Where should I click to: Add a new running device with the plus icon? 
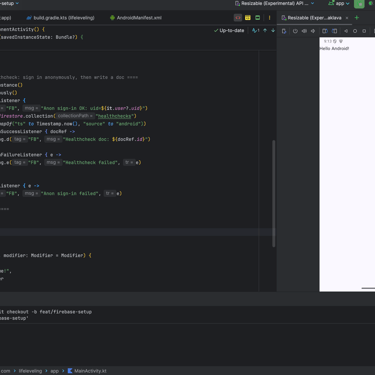click(x=357, y=18)
